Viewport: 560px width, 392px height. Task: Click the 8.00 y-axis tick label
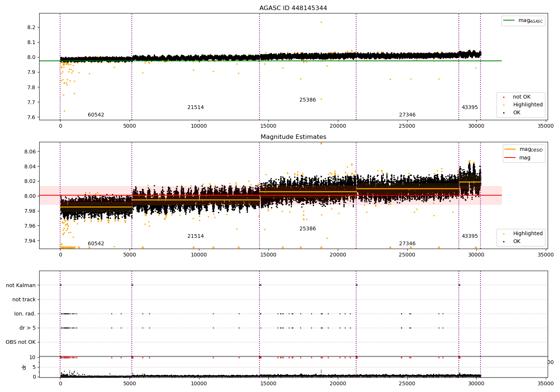tap(30, 196)
